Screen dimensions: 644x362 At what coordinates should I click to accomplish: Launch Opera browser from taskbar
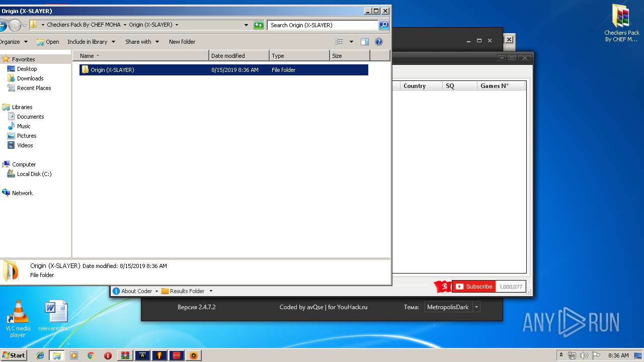point(108,355)
